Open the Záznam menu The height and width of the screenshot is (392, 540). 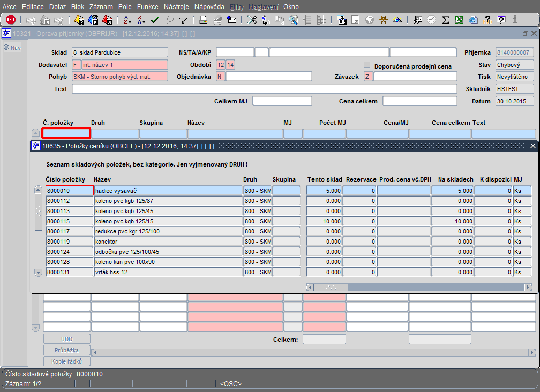click(x=101, y=7)
